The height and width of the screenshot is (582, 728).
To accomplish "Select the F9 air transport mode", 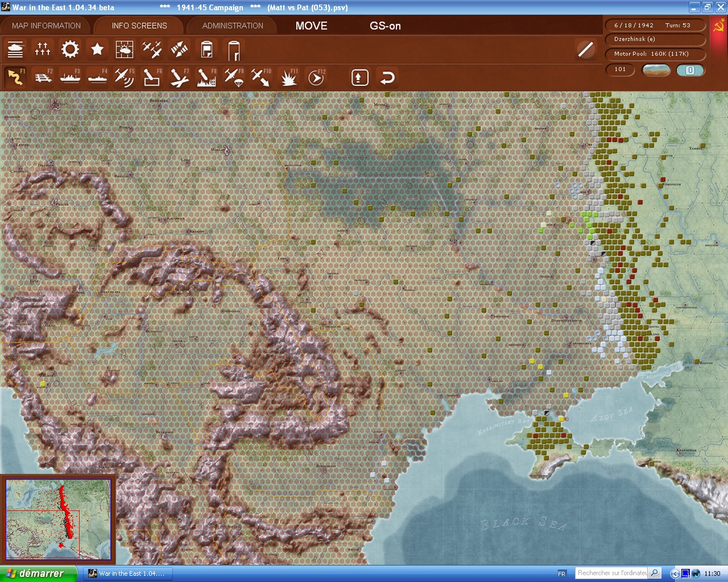I will 234,77.
